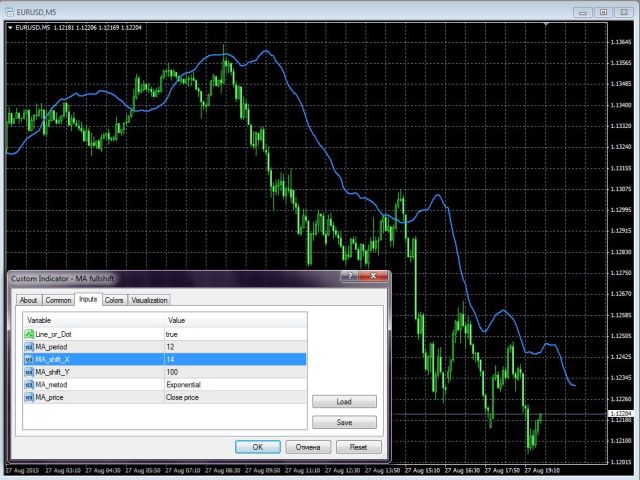The height and width of the screenshot is (480, 640).
Task: Close the Custom Indicator dialog
Action: [376, 278]
